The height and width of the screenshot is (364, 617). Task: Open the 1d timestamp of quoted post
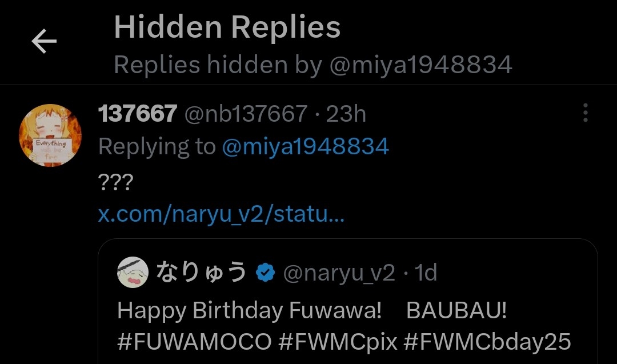(426, 273)
